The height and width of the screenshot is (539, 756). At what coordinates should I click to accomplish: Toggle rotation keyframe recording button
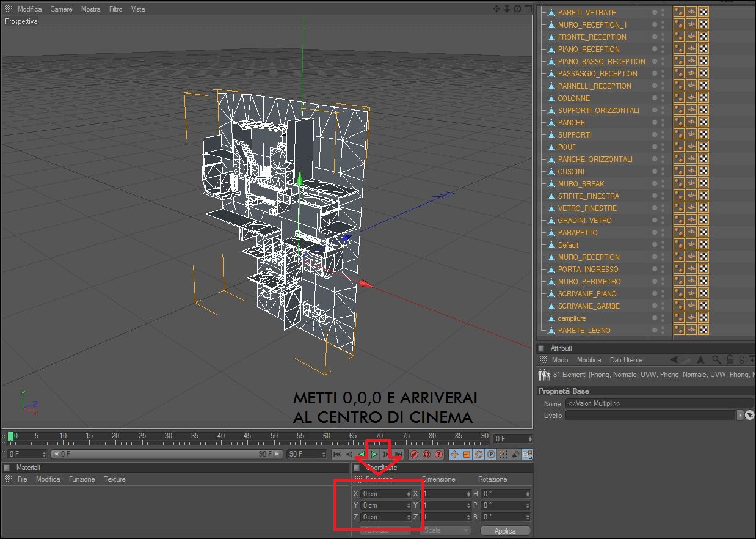(x=478, y=454)
